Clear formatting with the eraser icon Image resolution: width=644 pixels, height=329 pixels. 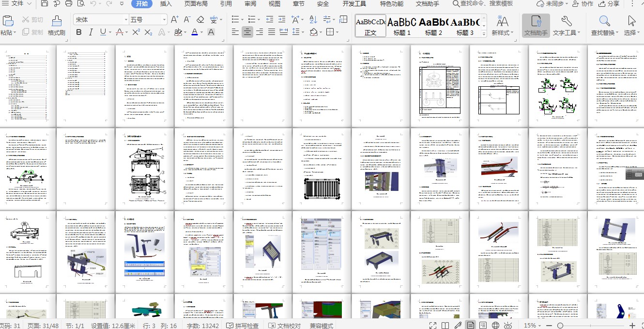(200, 20)
